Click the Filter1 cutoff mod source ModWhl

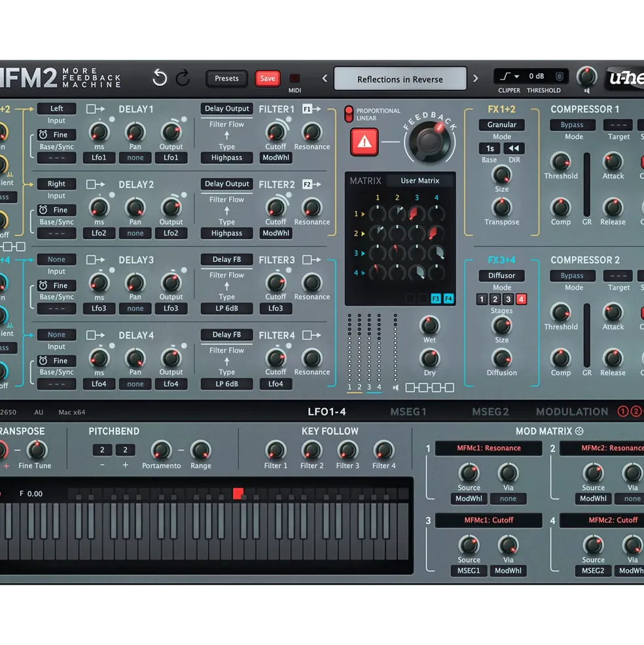[276, 158]
